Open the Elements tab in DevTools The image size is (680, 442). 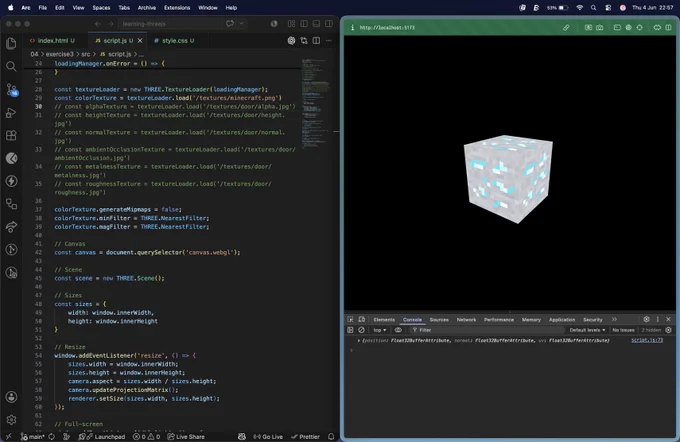coord(384,320)
